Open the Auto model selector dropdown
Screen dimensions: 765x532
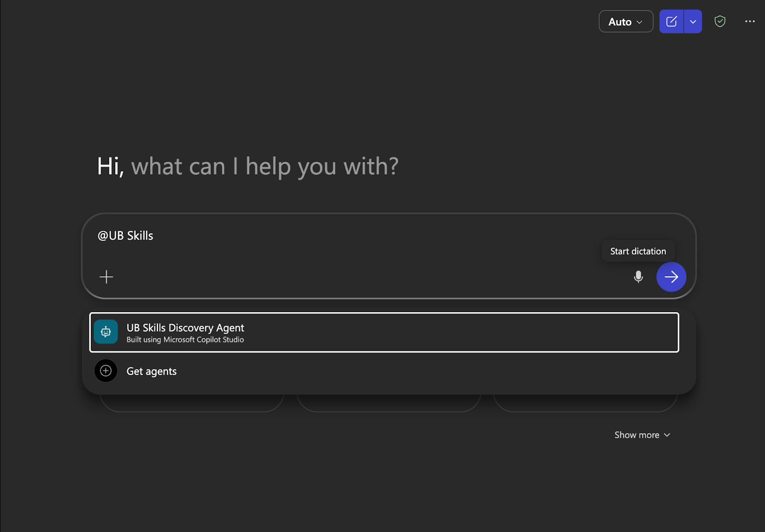[x=626, y=22]
